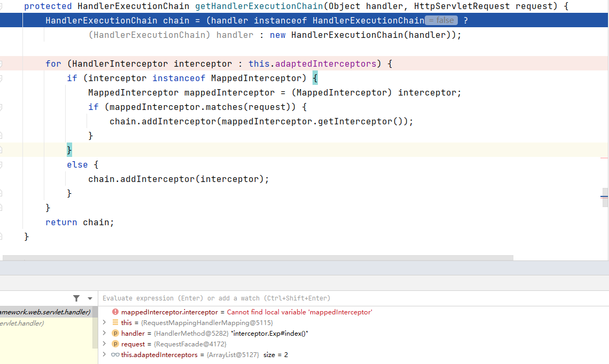Click the 'this' variable stack icon
Viewport: 609px width, 364px height.
(115, 323)
